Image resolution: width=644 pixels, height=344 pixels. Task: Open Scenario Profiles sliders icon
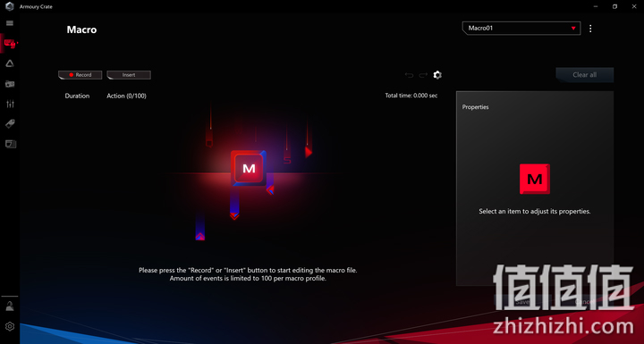point(10,104)
